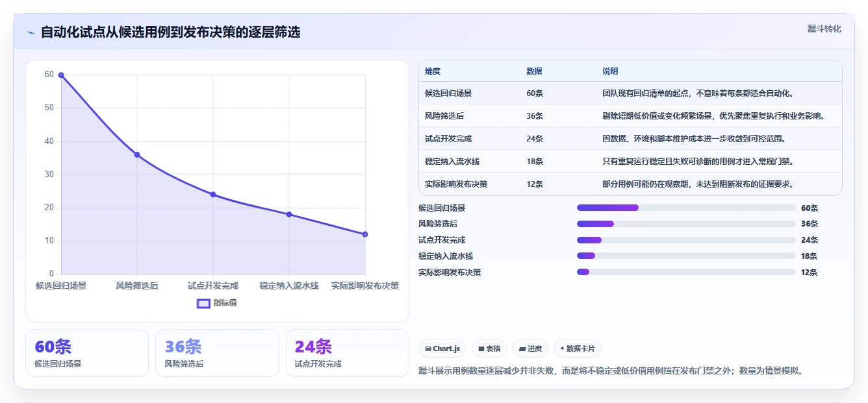
Task: Click the 风险筛选后 progress bar
Action: [686, 224]
